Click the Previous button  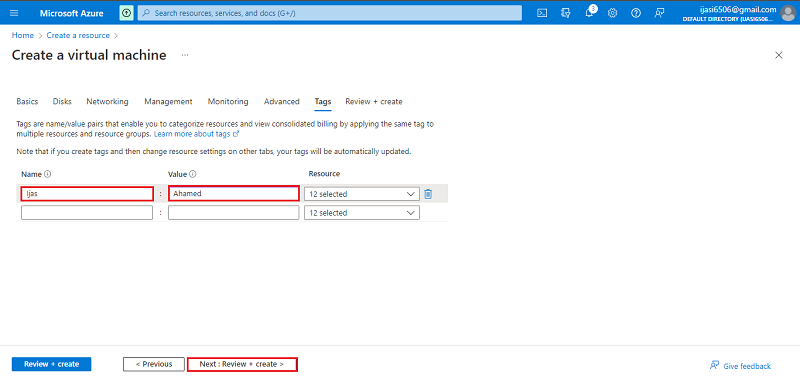tap(154, 364)
